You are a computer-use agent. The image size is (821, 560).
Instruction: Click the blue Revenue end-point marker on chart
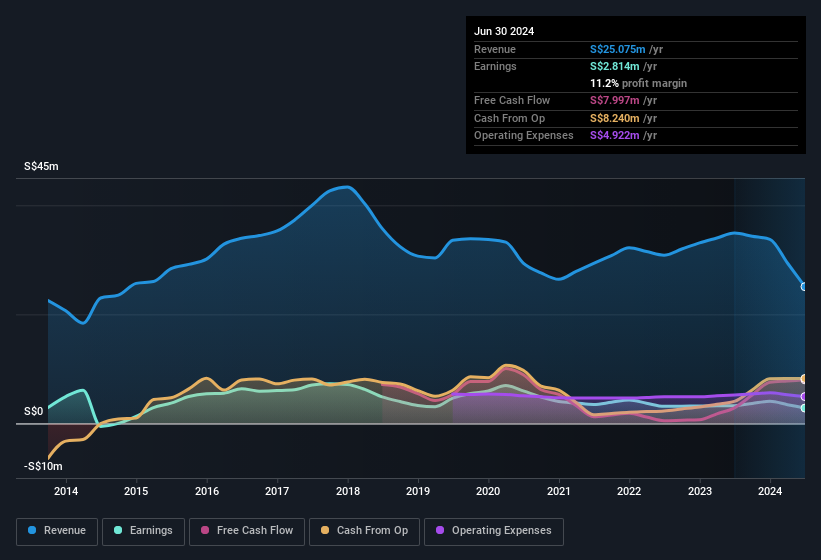click(x=804, y=287)
